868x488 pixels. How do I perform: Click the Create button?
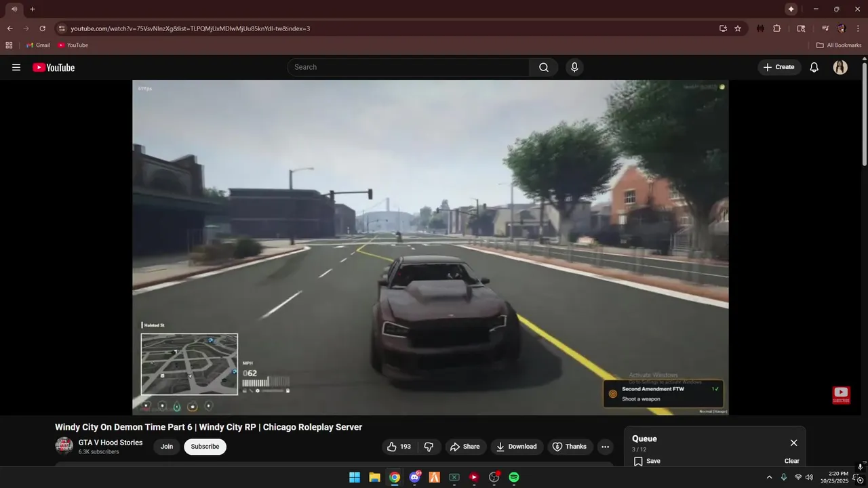(779, 67)
